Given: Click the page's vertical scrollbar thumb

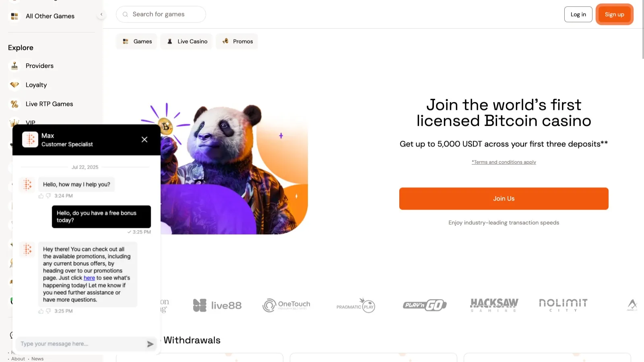Looking at the screenshot, I should coord(642,30).
